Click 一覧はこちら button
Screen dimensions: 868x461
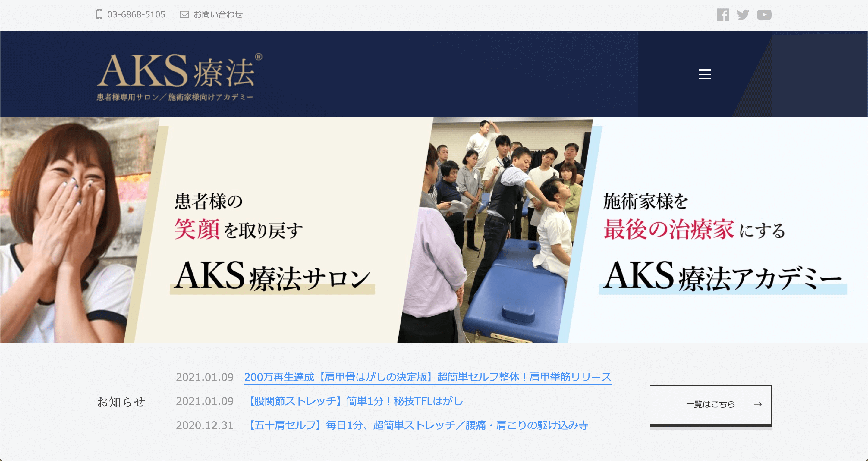click(714, 403)
